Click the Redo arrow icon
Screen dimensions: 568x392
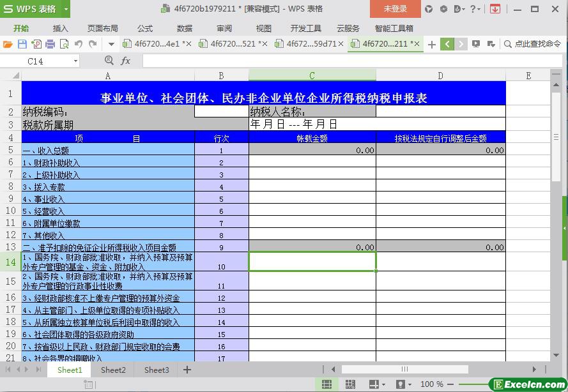[93, 44]
